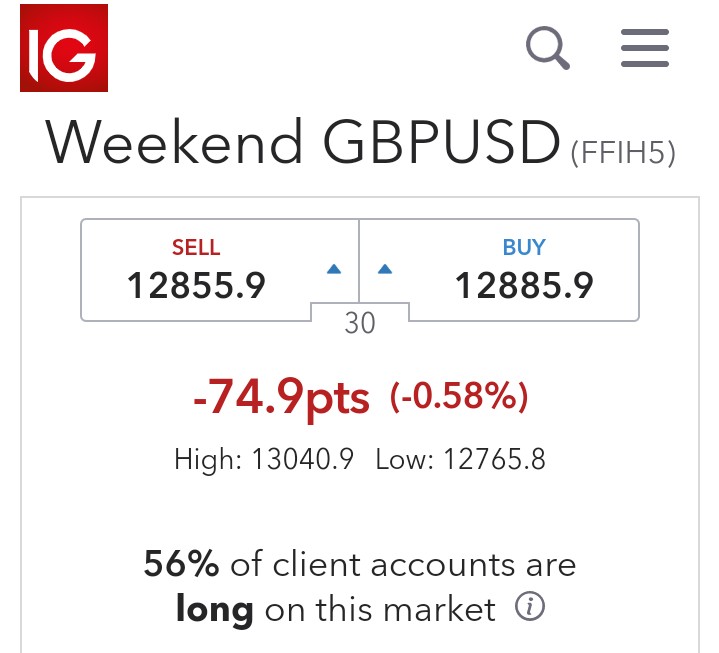The width and height of the screenshot is (719, 653).
Task: Click the spread value 30
Action: click(360, 323)
